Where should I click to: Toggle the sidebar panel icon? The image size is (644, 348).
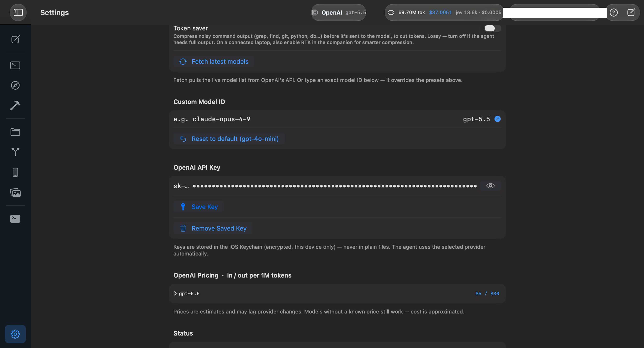coord(18,12)
